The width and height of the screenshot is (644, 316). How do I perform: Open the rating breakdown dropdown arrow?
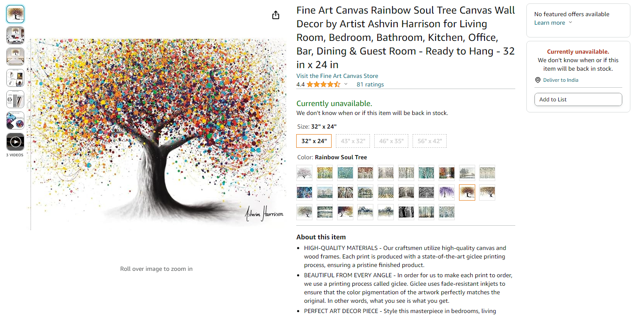(346, 84)
